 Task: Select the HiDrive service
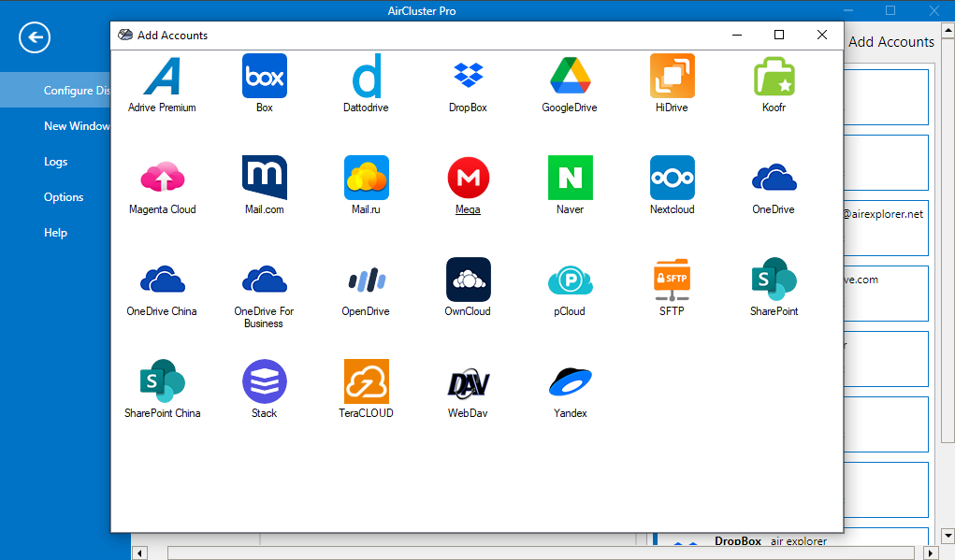pos(672,76)
